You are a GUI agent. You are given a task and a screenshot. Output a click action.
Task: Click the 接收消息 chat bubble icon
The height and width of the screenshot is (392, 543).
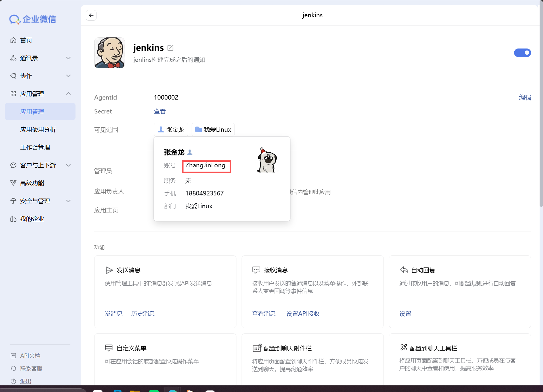point(256,270)
